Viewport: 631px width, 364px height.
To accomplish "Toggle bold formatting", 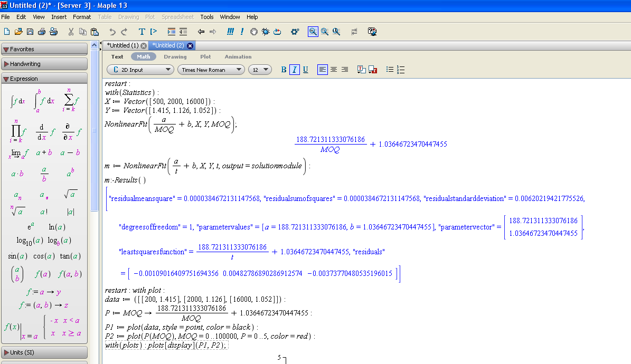I will click(x=284, y=70).
